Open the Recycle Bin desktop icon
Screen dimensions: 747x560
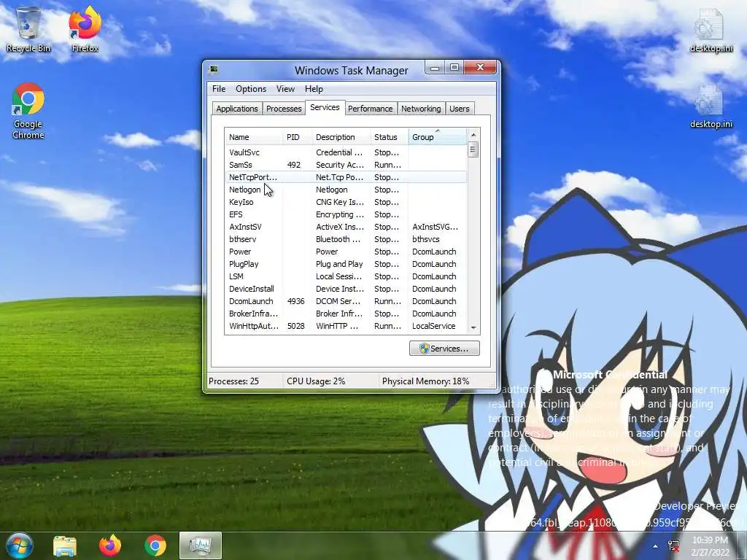(x=28, y=29)
